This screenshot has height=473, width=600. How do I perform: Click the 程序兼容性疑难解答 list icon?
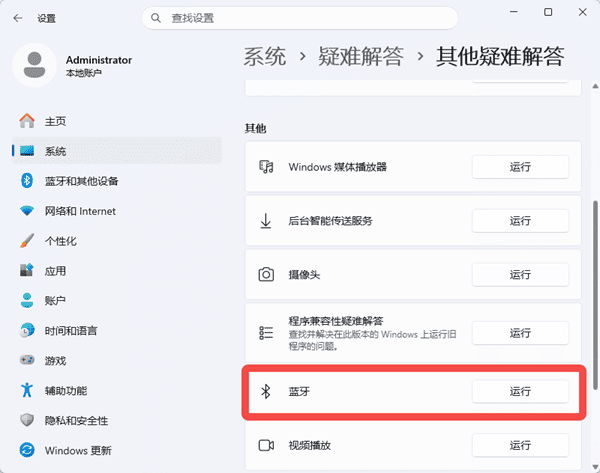pos(266,333)
